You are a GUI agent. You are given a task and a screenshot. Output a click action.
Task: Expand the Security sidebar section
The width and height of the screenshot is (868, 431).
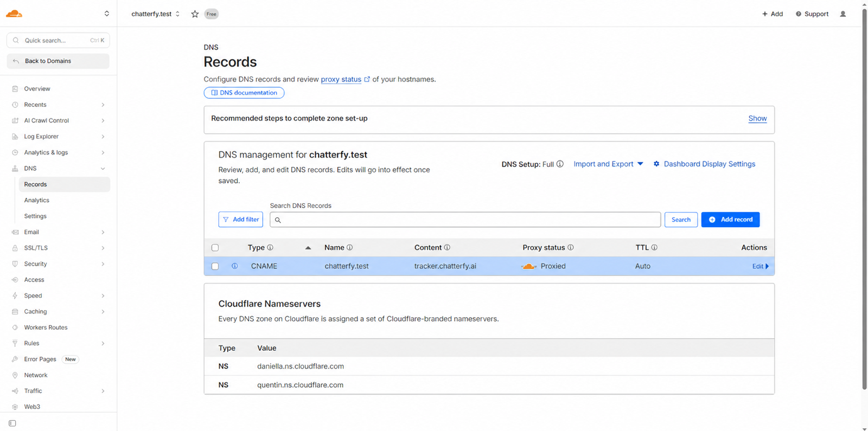[103, 264]
